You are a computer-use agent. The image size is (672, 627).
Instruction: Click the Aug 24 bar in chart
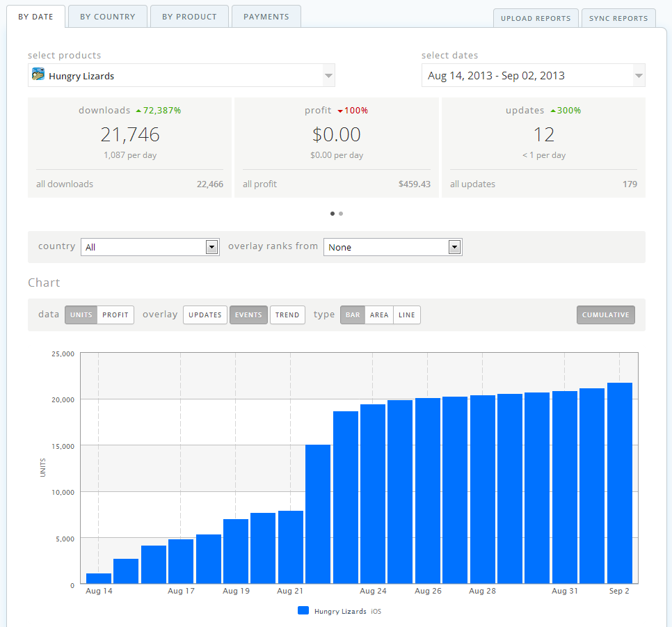point(373,494)
